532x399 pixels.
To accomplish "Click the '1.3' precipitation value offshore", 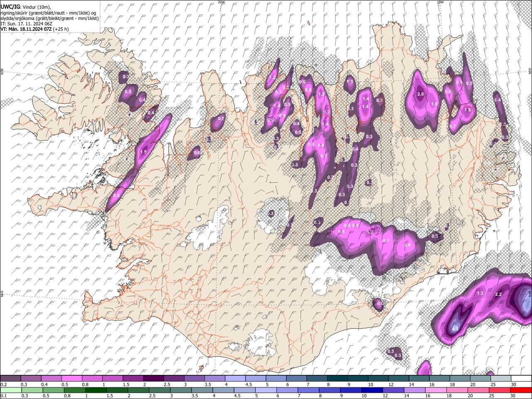I will tap(480, 293).
